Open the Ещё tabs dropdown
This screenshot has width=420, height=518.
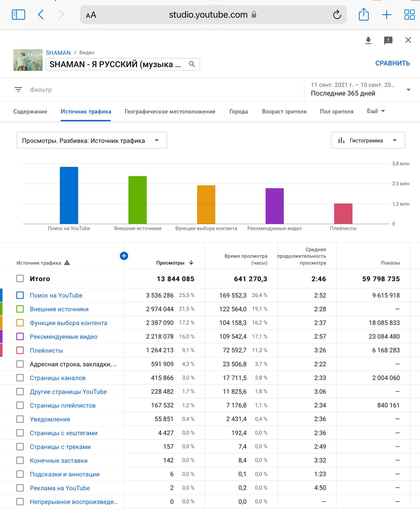tap(376, 111)
